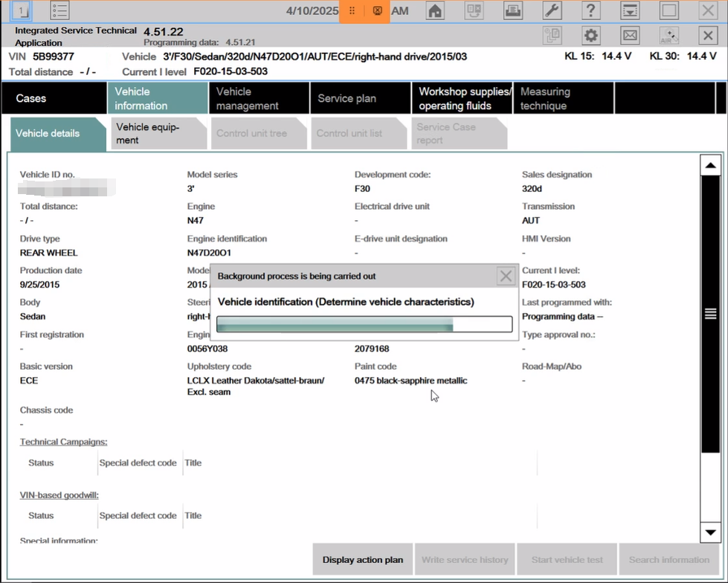Click the envelope feedback icon
This screenshot has height=583, width=728.
(630, 36)
